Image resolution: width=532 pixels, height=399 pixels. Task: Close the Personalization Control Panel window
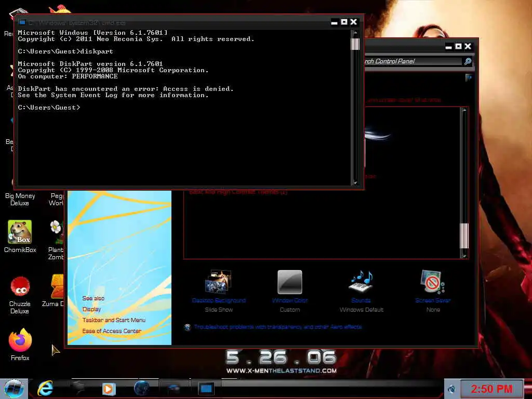pos(468,46)
